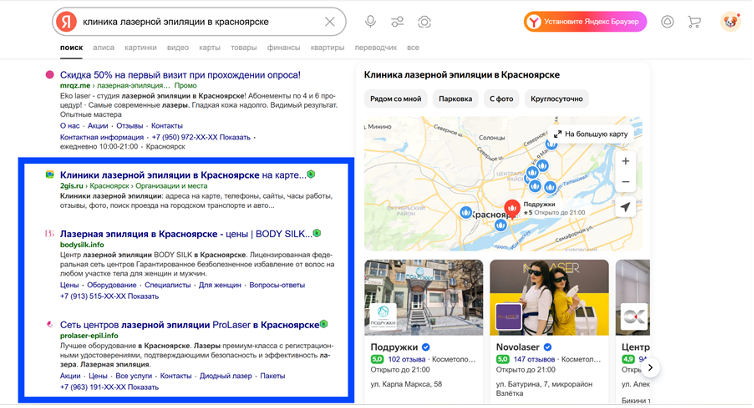Click green badge next to 2gis result title
Image resolution: width=754 pixels, height=408 pixels.
tap(311, 174)
